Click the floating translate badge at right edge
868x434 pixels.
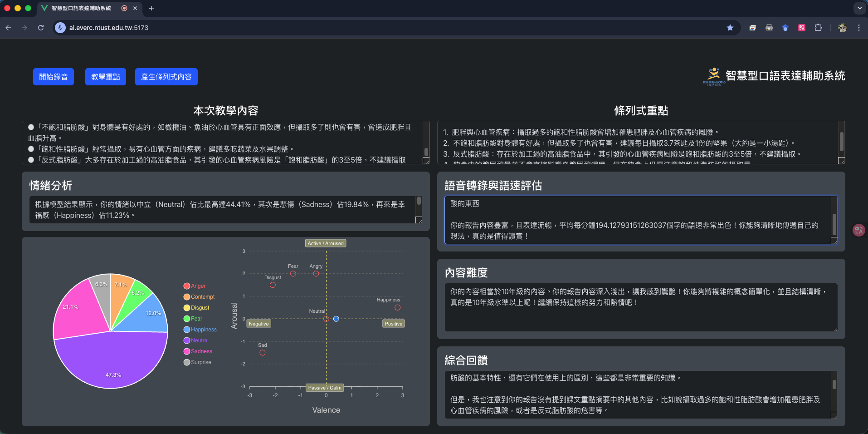[858, 230]
